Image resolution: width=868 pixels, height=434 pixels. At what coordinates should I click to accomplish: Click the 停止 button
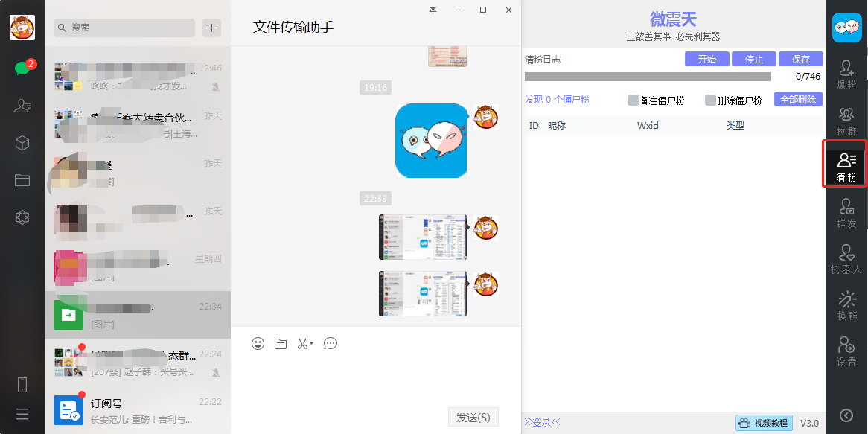click(754, 59)
